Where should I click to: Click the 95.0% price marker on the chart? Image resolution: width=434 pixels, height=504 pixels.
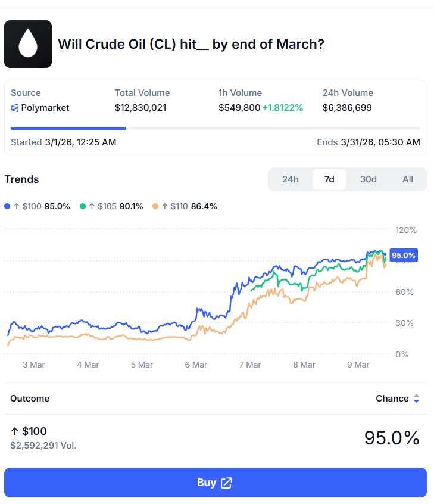[x=402, y=254]
